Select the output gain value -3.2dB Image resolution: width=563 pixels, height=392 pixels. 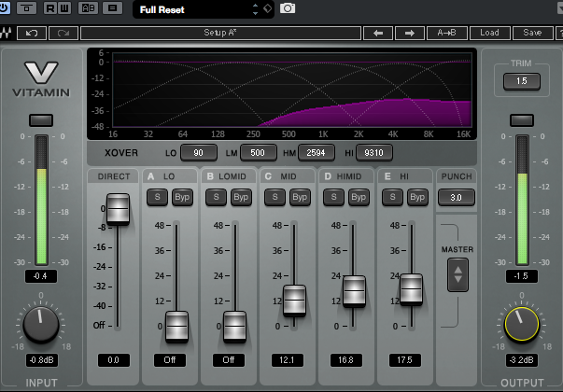pyautogui.click(x=522, y=360)
